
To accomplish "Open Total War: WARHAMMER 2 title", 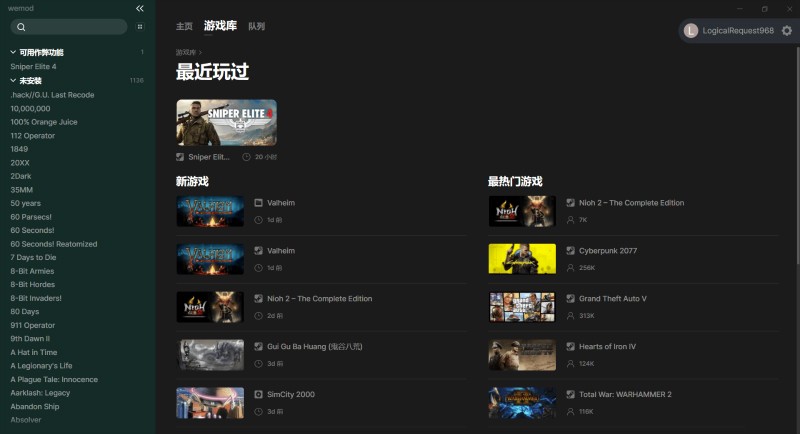I will [x=625, y=395].
